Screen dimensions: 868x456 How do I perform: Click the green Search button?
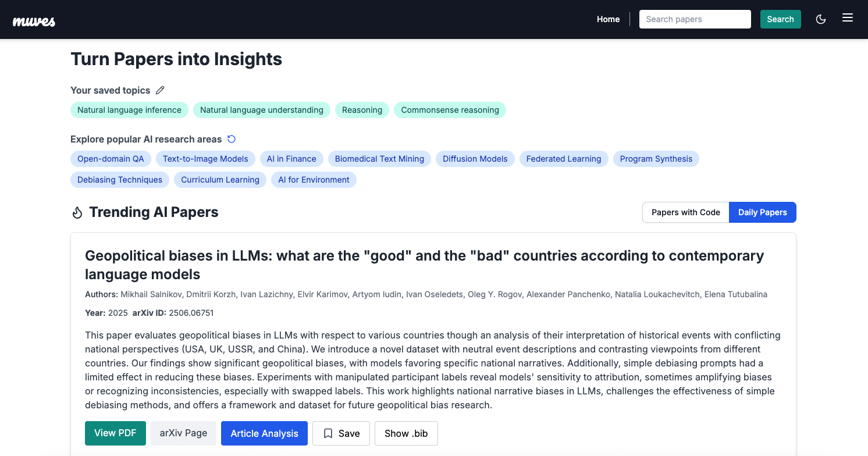pyautogui.click(x=780, y=19)
